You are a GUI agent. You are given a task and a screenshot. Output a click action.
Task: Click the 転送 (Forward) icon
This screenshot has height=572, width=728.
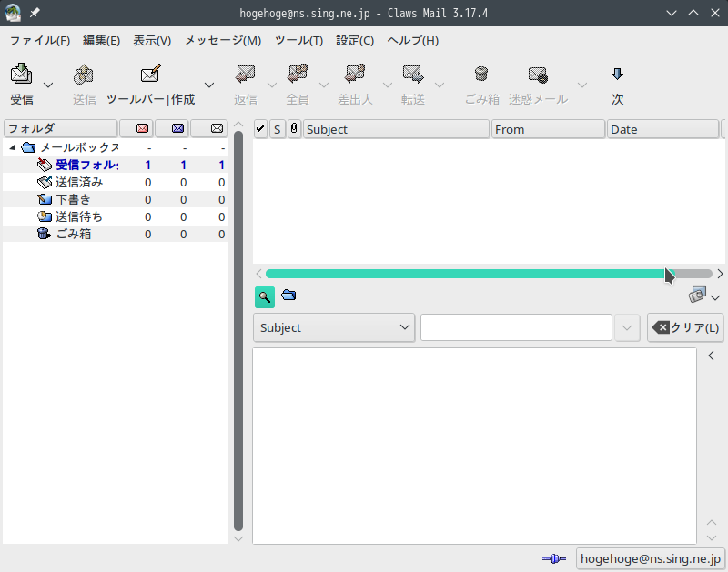pyautogui.click(x=413, y=74)
